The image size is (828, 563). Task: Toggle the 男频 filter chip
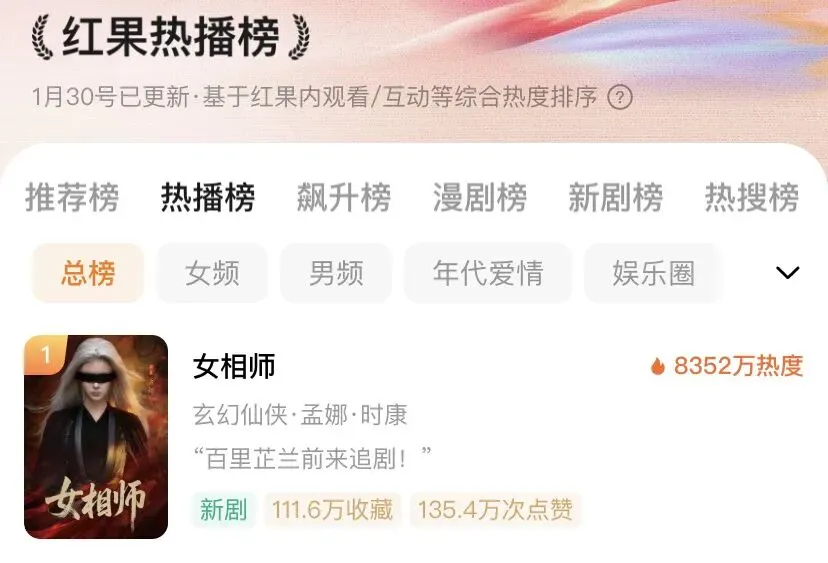[336, 273]
